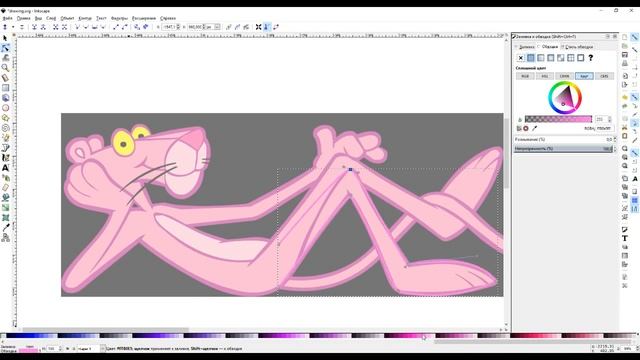The image size is (640, 360).
Task: Open the Объект menu
Action: (67, 18)
